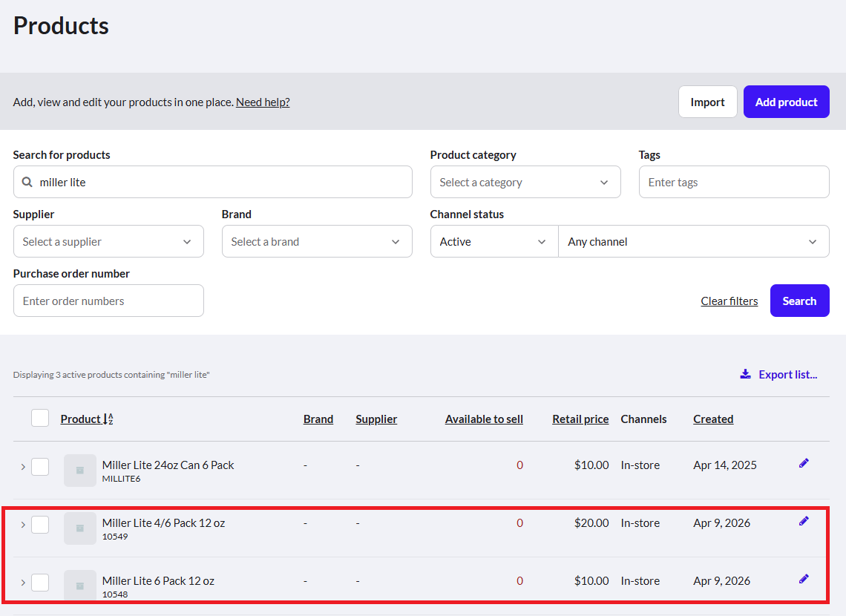Click the search magnifier icon
This screenshot has height=616, width=846.
[27, 183]
